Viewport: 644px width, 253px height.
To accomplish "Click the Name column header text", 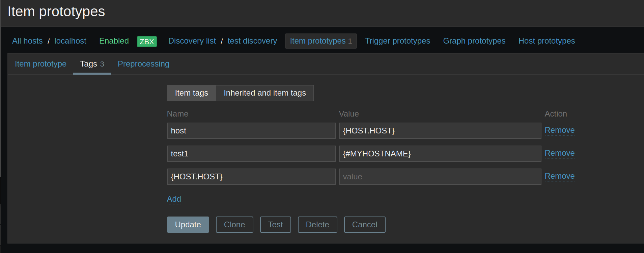I will point(177,114).
